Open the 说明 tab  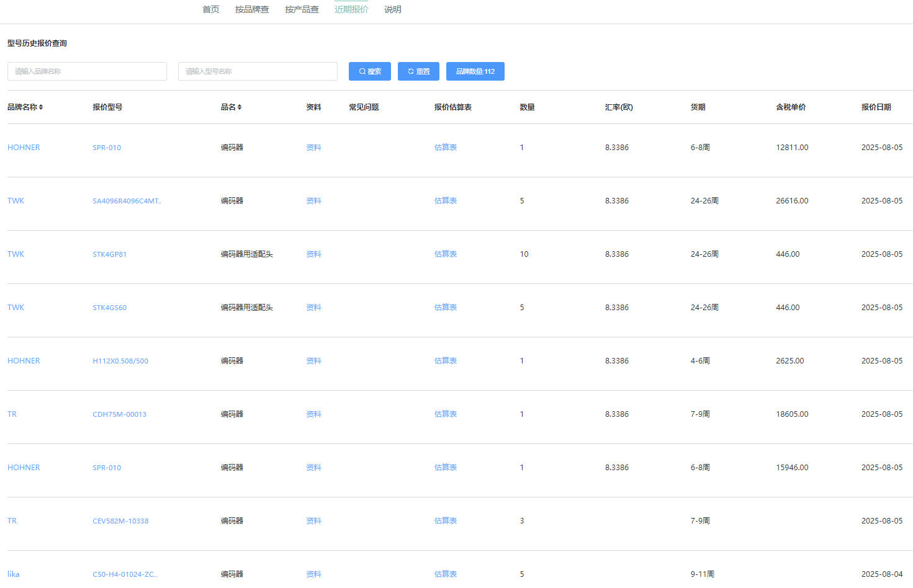[x=392, y=9]
